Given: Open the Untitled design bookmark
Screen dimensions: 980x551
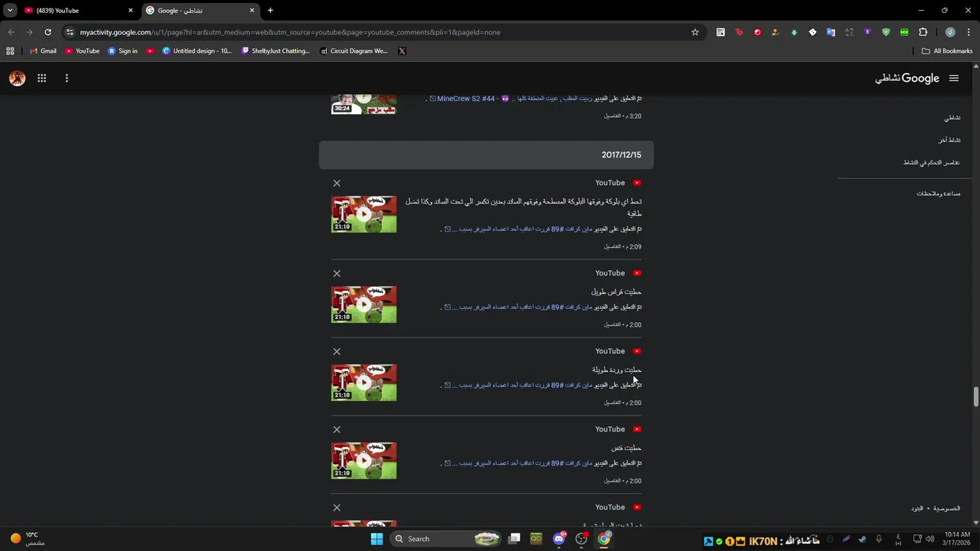Looking at the screenshot, I should coord(197,51).
